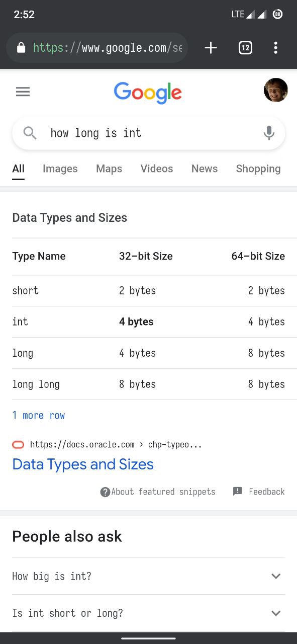This screenshot has height=644, width=297.
Task: Focus the search box containing "how long is int"
Action: (x=148, y=133)
